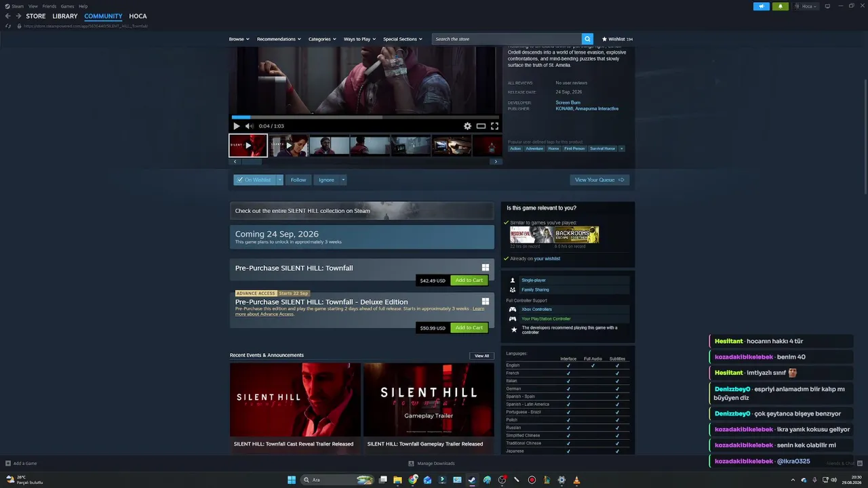The image size is (868, 488).
Task: Expand more user tags with plus button
Action: click(621, 148)
